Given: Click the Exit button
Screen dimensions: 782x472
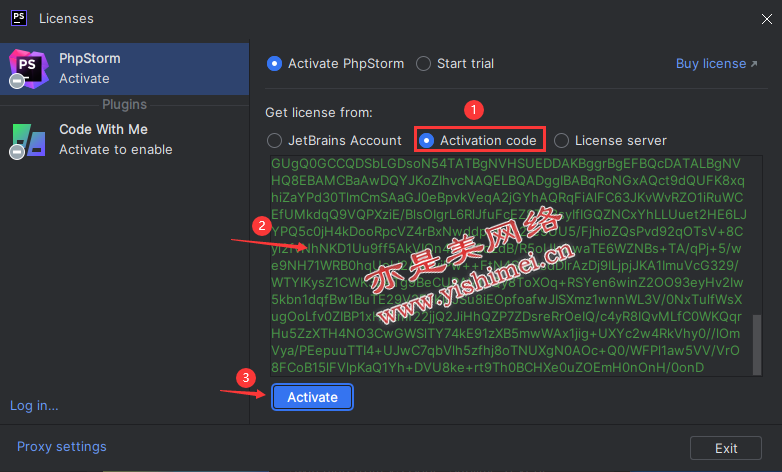Looking at the screenshot, I should point(726,448).
